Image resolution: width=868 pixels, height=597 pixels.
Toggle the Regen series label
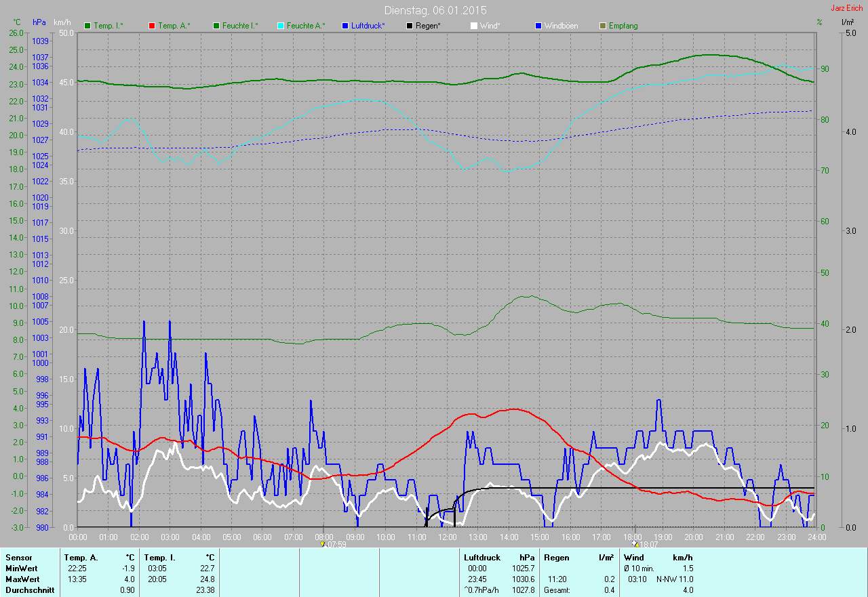tap(428, 26)
